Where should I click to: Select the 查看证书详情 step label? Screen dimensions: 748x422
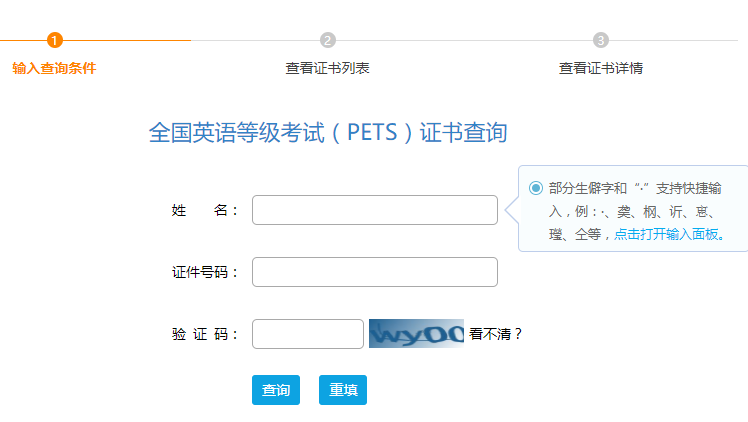(x=601, y=68)
